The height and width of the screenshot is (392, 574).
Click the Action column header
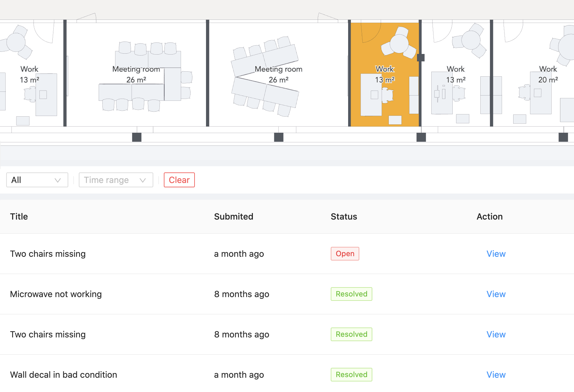tap(490, 216)
